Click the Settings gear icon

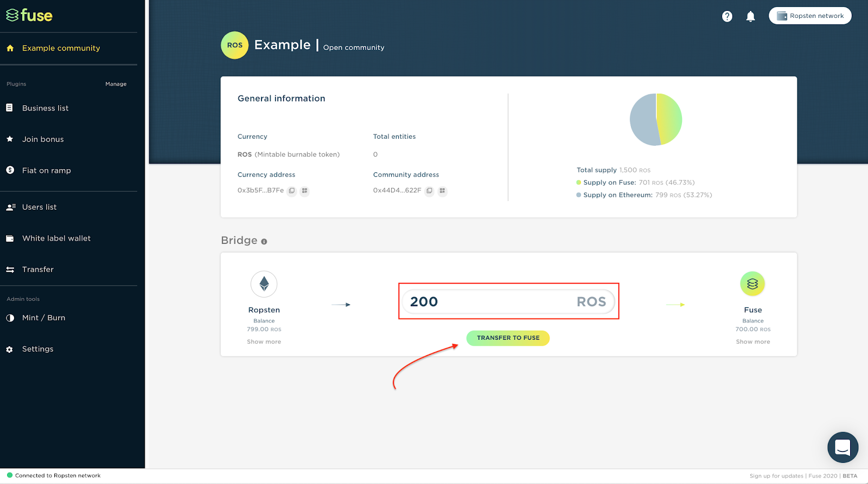[x=9, y=350]
